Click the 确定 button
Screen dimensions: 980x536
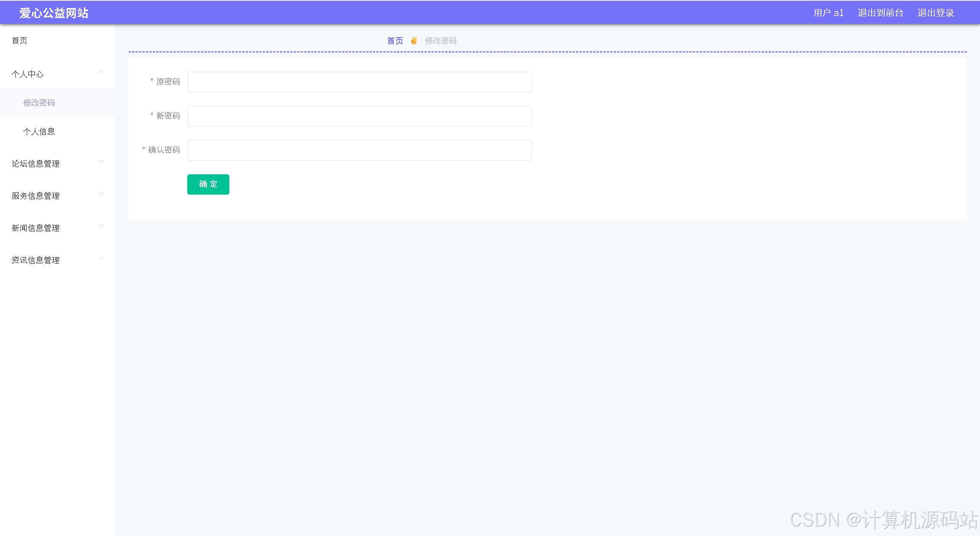pos(208,184)
